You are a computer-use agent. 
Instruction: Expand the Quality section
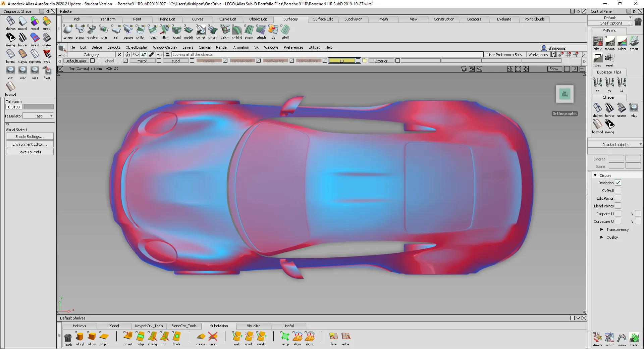(602, 237)
